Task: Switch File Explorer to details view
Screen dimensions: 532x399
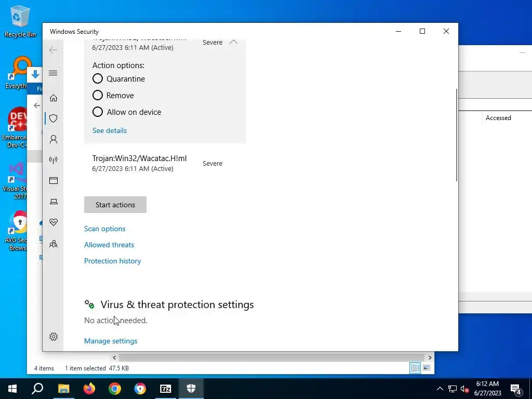Action: [x=415, y=368]
